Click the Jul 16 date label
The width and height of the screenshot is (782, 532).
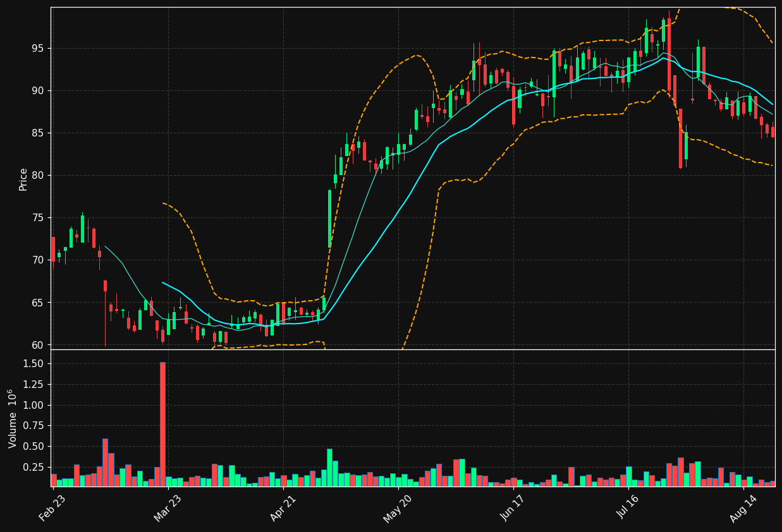pyautogui.click(x=628, y=508)
